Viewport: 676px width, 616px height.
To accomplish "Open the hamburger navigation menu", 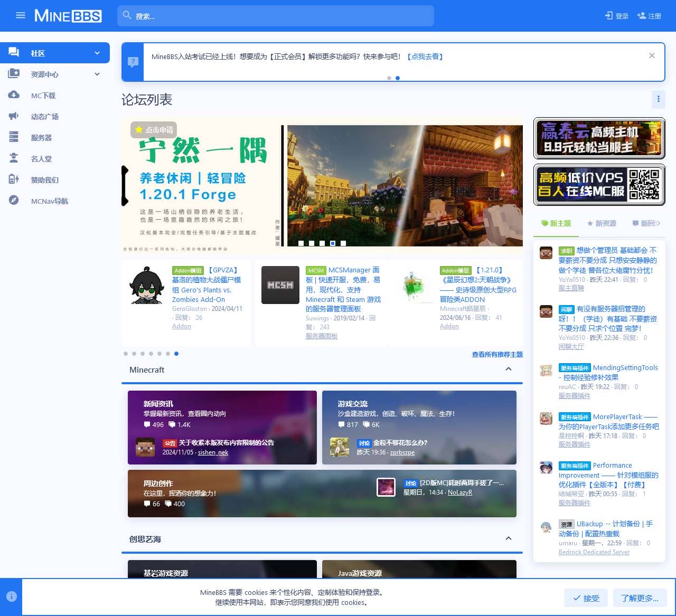I will (x=21, y=16).
